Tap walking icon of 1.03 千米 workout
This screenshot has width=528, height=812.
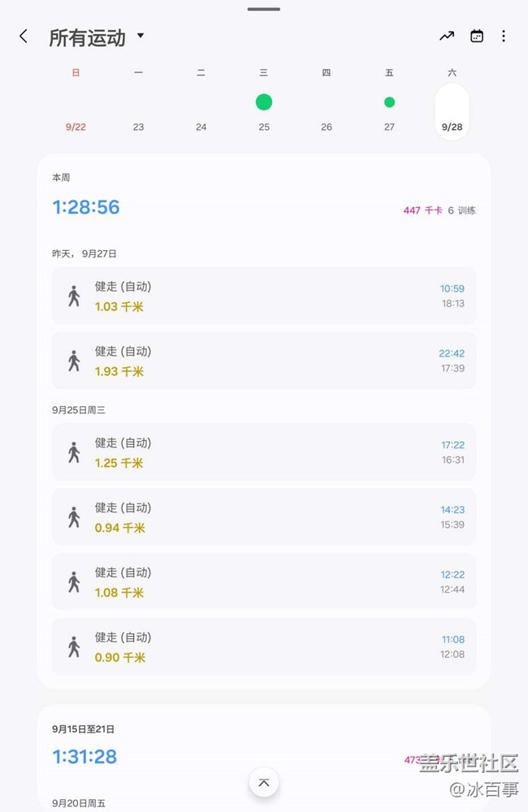pos(74,296)
